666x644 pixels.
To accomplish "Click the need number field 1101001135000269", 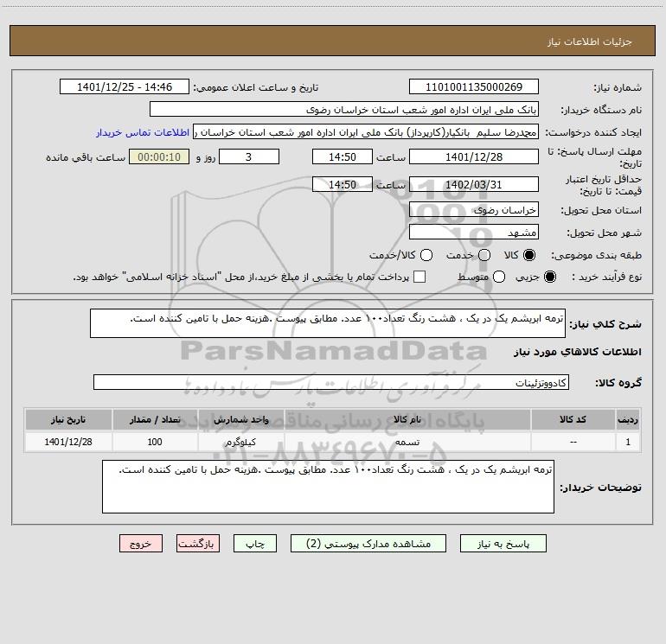I will (x=474, y=86).
